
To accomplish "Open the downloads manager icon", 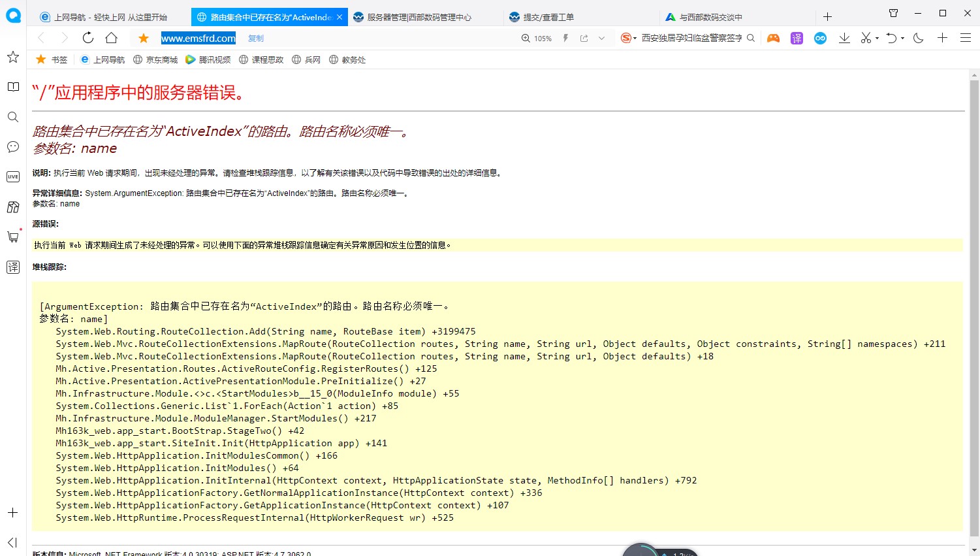I will click(844, 38).
